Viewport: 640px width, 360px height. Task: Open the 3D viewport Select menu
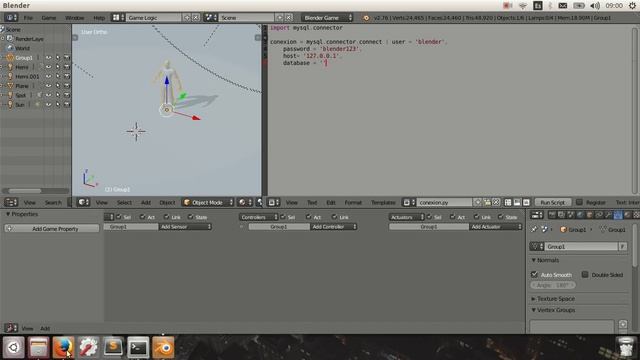click(x=124, y=202)
